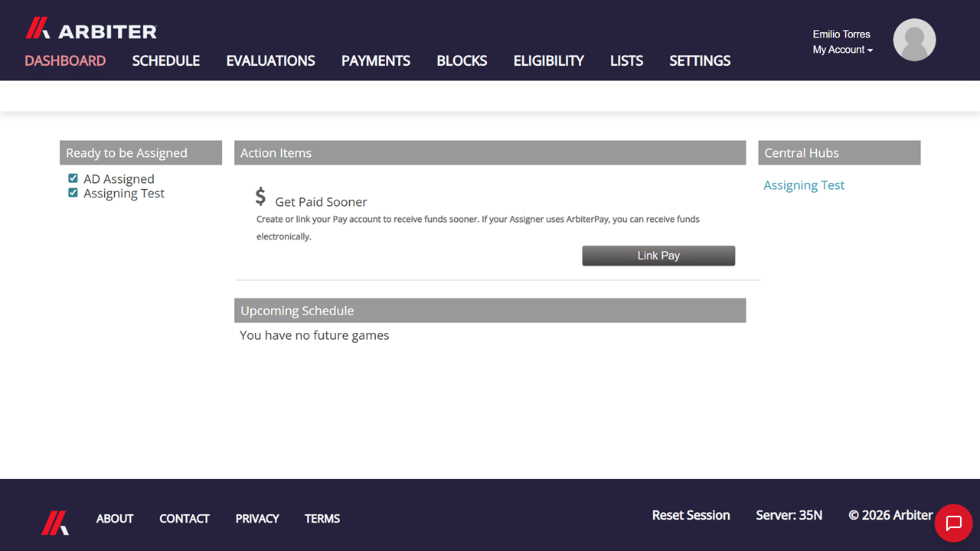The image size is (980, 551).
Task: Click the Ready to be Assigned header
Action: pos(141,152)
